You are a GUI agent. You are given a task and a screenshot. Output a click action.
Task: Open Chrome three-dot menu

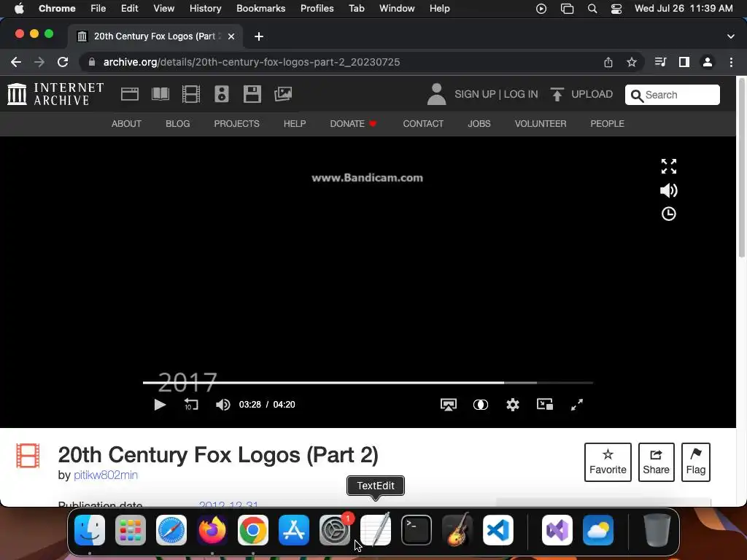[731, 62]
